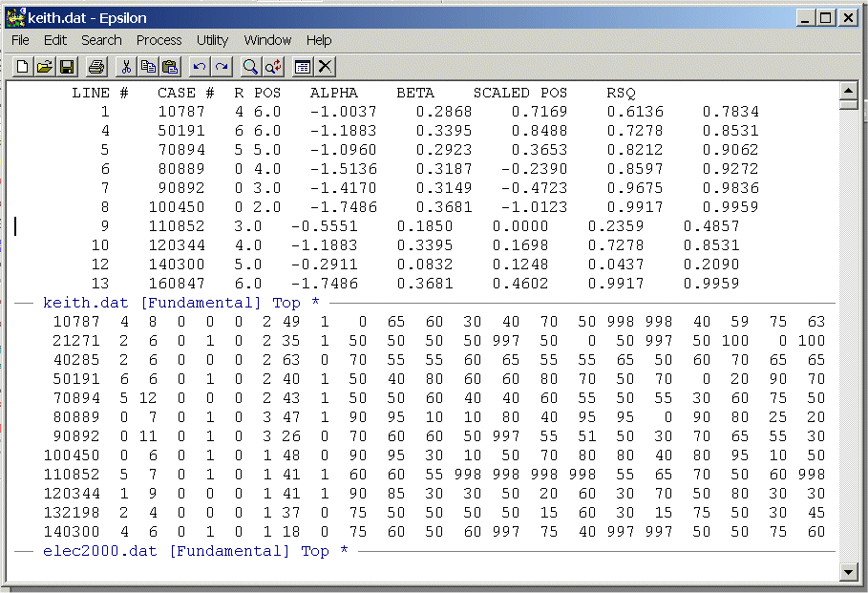Click the Search and Replace icon
Viewport: 868px width, 593px height.
[x=272, y=66]
